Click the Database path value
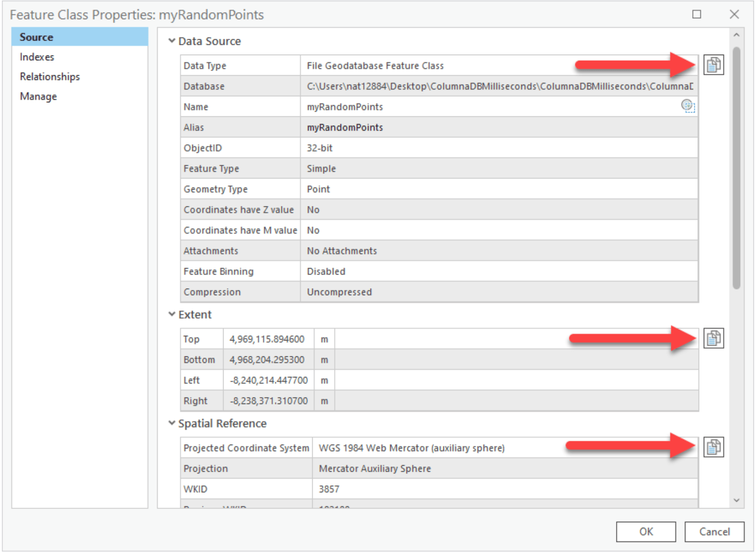The image size is (756, 553). pyautogui.click(x=499, y=86)
